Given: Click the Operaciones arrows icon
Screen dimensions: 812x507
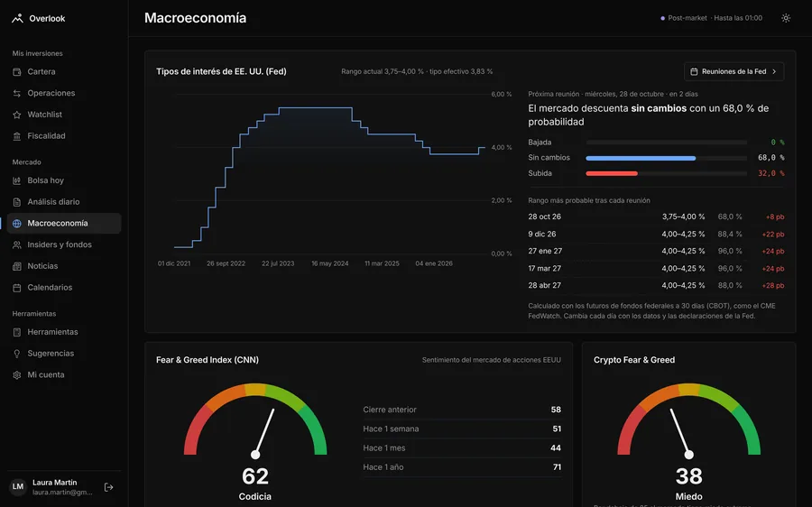Looking at the screenshot, I should (x=17, y=93).
